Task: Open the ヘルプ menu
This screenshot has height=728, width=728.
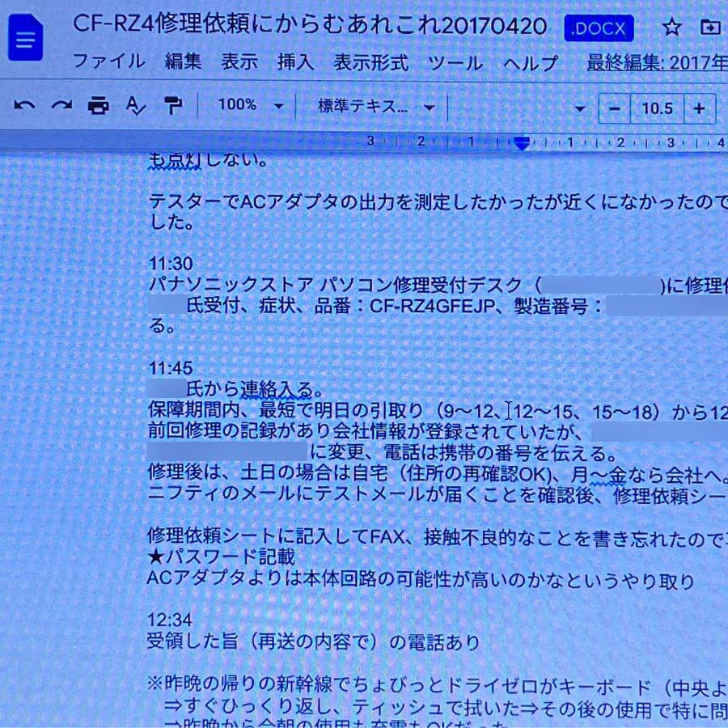Action: 530,62
